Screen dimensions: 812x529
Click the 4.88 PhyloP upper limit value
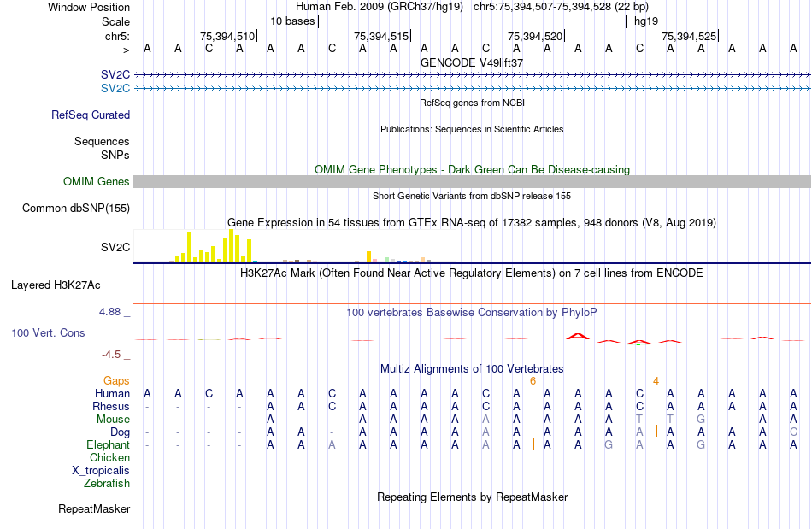(x=109, y=312)
